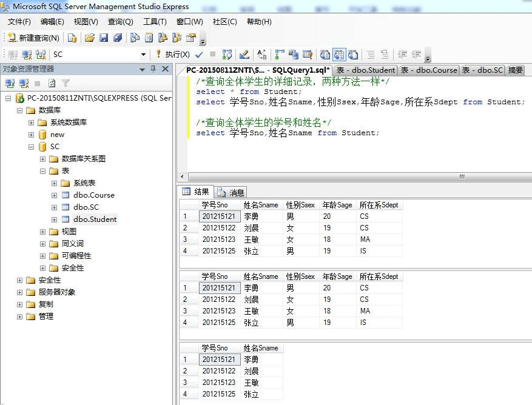Screen dimensions: 532x405
Task: Execute the query with 执行(X)
Action: [x=173, y=55]
